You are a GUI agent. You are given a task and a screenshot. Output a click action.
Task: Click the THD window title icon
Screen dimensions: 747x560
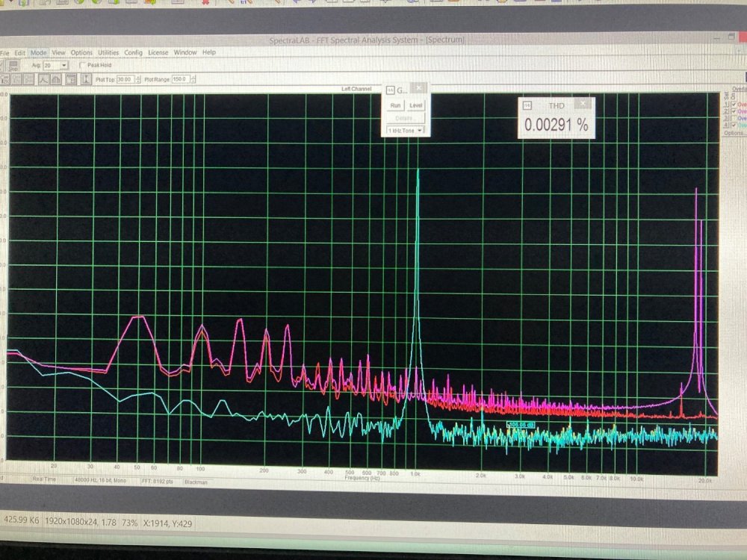527,105
